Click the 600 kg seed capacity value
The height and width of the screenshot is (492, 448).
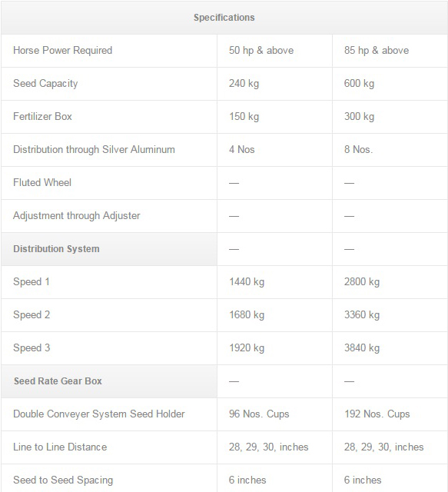click(359, 84)
